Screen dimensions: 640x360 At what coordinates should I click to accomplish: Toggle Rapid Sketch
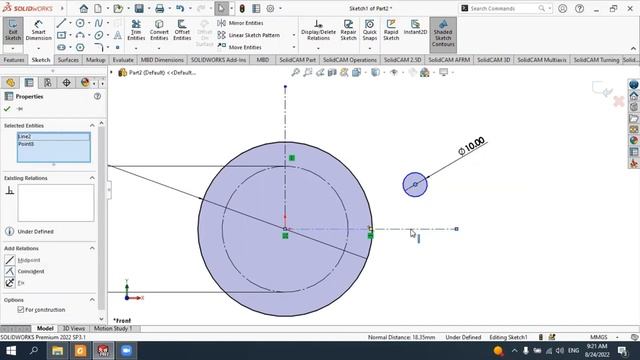[391, 30]
